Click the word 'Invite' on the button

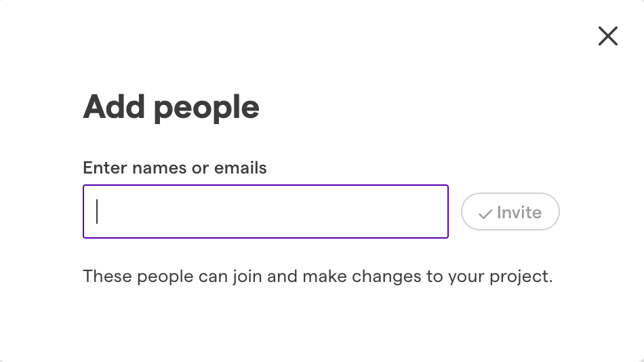(x=519, y=212)
